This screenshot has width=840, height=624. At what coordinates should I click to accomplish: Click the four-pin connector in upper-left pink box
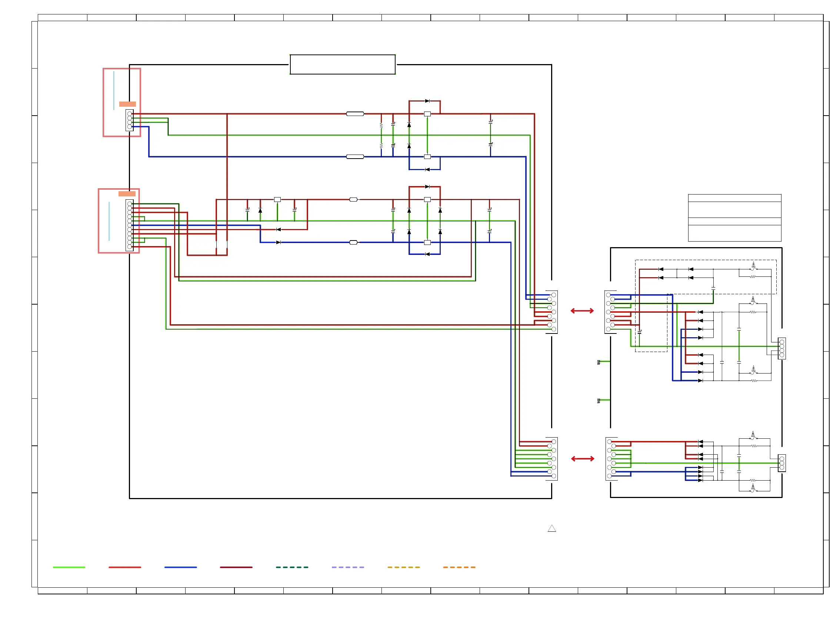[130, 120]
